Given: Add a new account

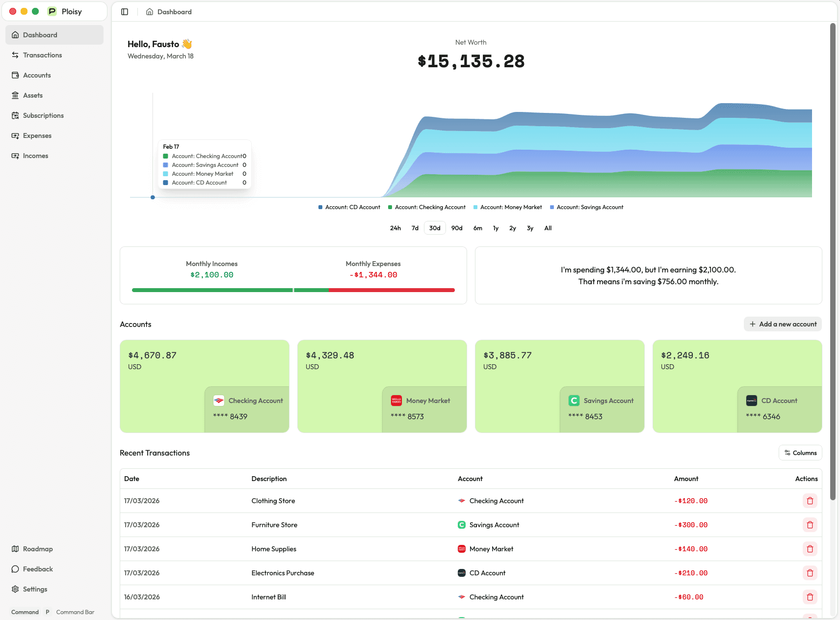Looking at the screenshot, I should [783, 324].
